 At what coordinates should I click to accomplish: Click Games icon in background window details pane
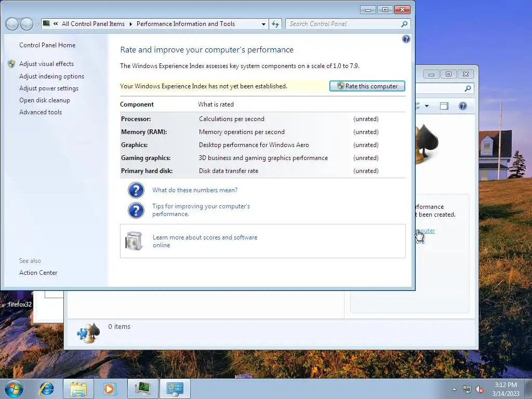88,332
